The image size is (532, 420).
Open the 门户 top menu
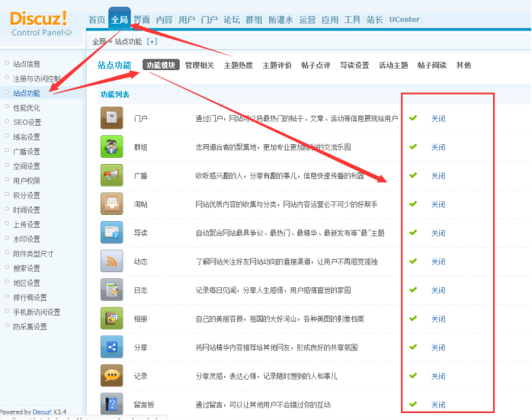pyautogui.click(x=209, y=20)
